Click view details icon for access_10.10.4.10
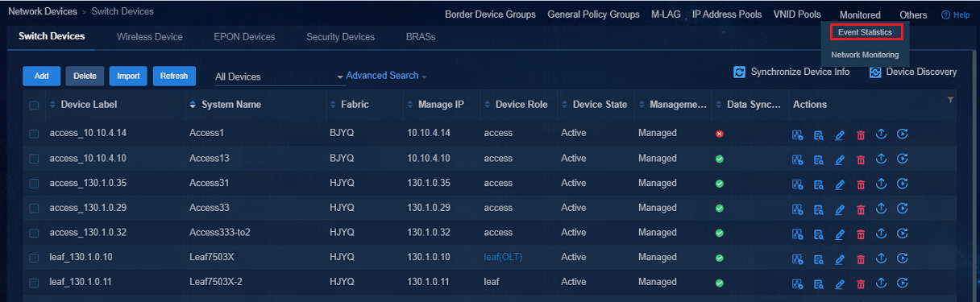Viewport: 980px width, 302px height. pyautogui.click(x=818, y=159)
